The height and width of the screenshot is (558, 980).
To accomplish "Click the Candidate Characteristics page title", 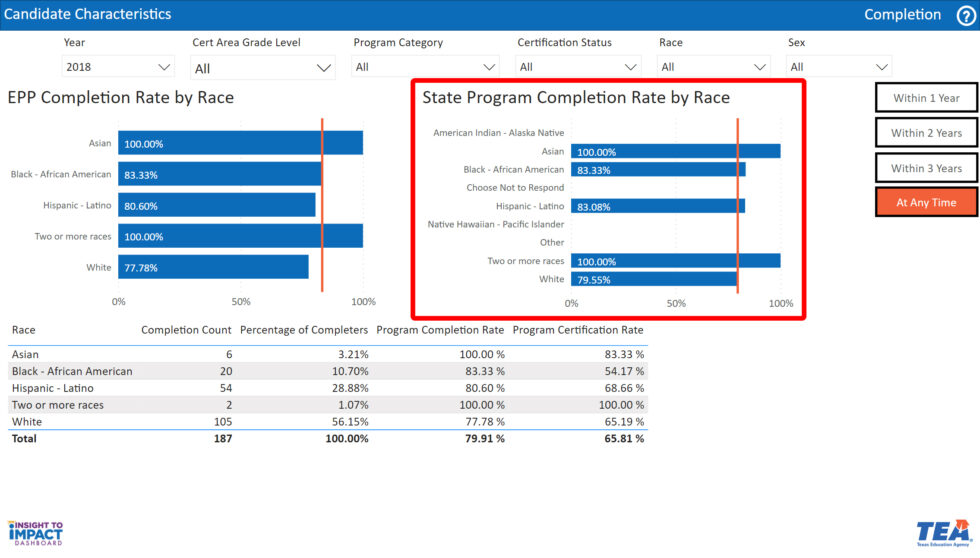I will click(87, 14).
